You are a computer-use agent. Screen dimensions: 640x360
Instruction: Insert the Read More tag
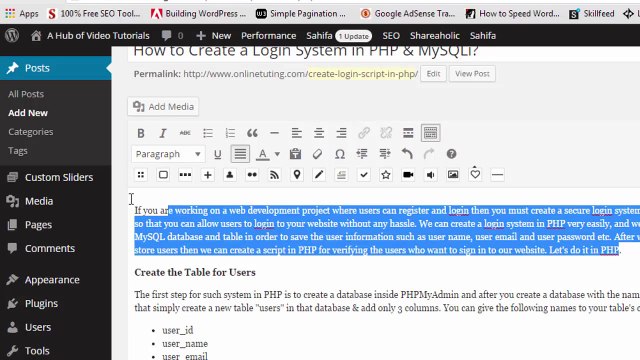pos(408,133)
